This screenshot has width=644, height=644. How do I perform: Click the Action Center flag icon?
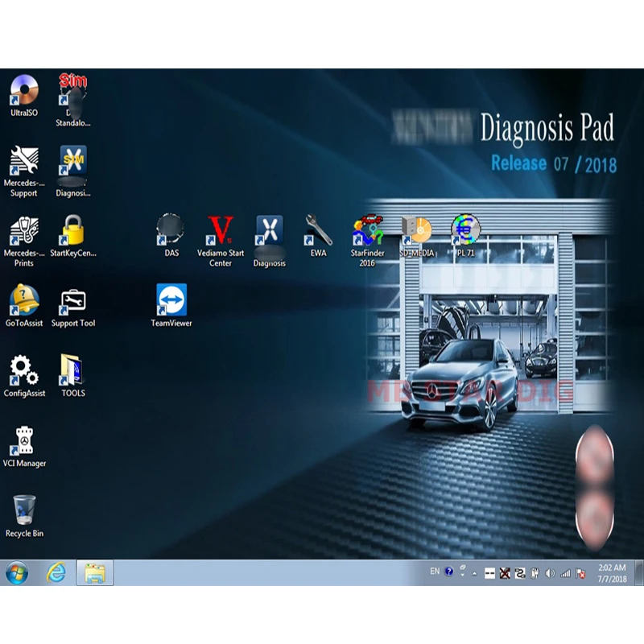click(580, 573)
